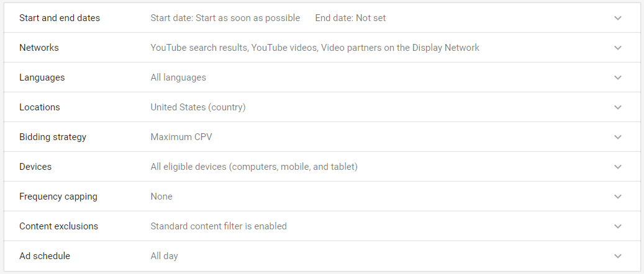This screenshot has width=644, height=274.
Task: Click the 'Start and end dates' label
Action: pyautogui.click(x=60, y=18)
